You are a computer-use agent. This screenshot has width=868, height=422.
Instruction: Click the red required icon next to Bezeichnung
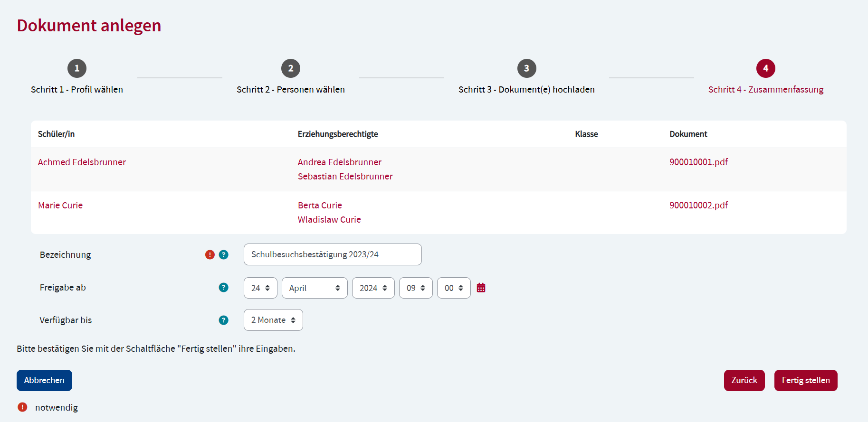tap(210, 255)
